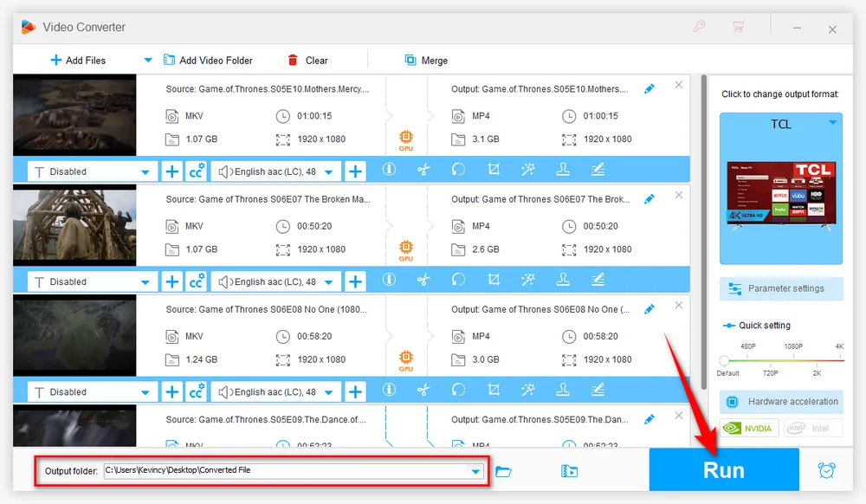
Task: Open Parameter settings
Action: pyautogui.click(x=781, y=288)
